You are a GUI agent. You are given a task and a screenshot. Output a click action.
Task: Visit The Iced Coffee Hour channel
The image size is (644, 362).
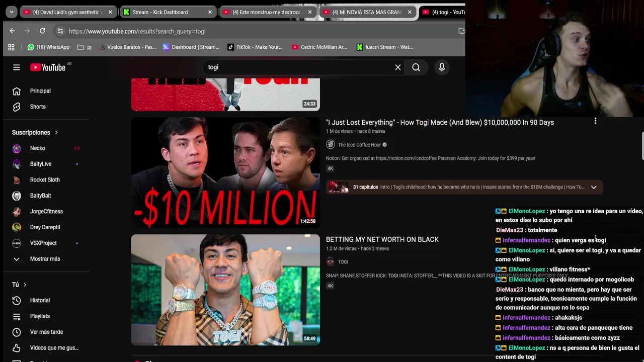coord(359,145)
